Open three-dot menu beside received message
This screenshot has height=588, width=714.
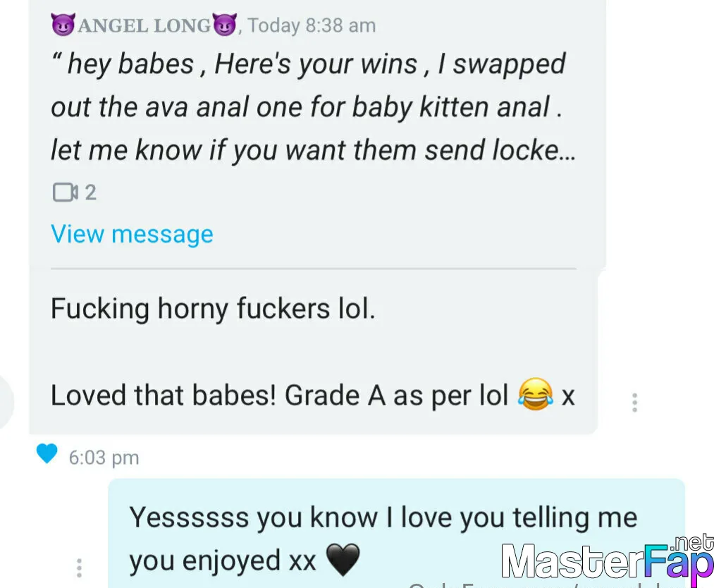(635, 403)
